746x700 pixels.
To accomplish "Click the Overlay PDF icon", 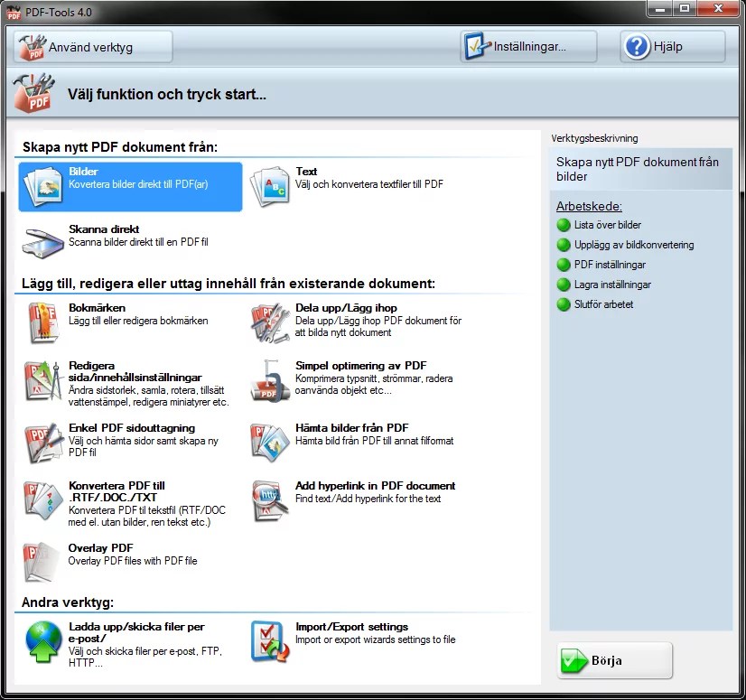I will [x=42, y=563].
